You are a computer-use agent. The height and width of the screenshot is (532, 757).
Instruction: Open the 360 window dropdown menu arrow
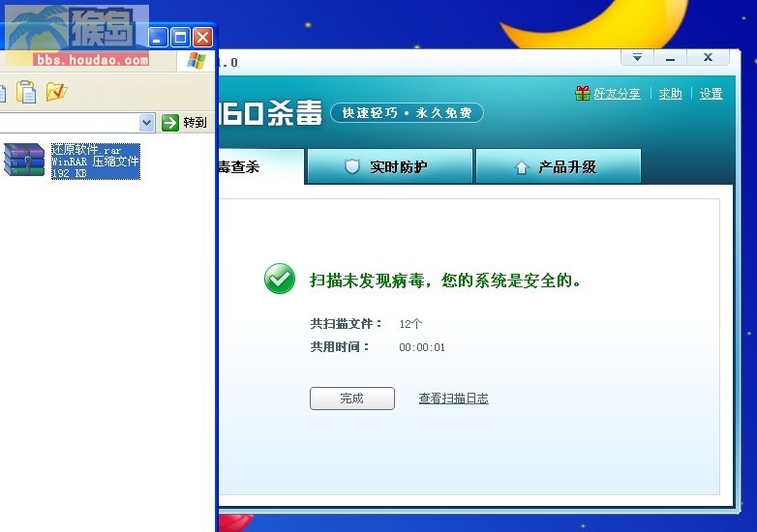637,57
